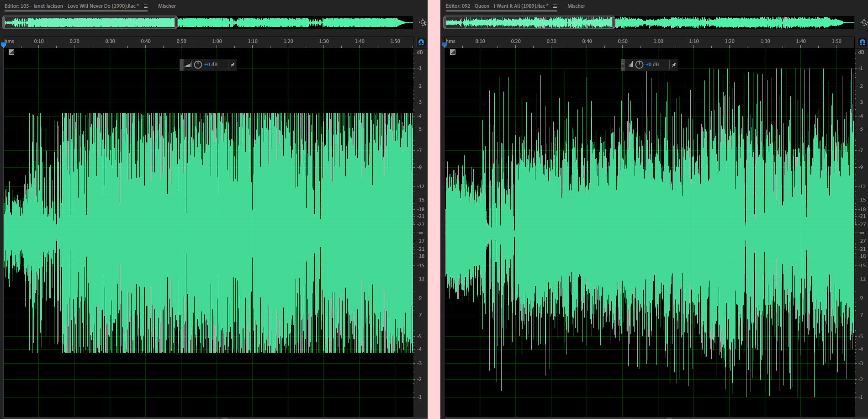The height and width of the screenshot is (419, 868).
Task: Click right zoom handle of Queen overview
Action: (613, 22)
